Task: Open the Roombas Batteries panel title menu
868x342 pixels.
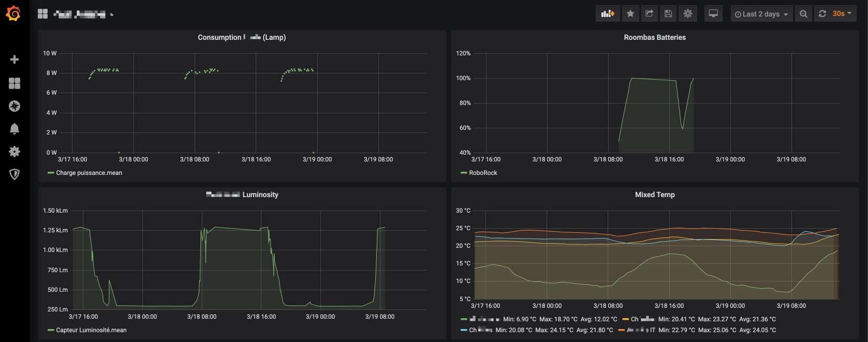Action: [x=655, y=37]
